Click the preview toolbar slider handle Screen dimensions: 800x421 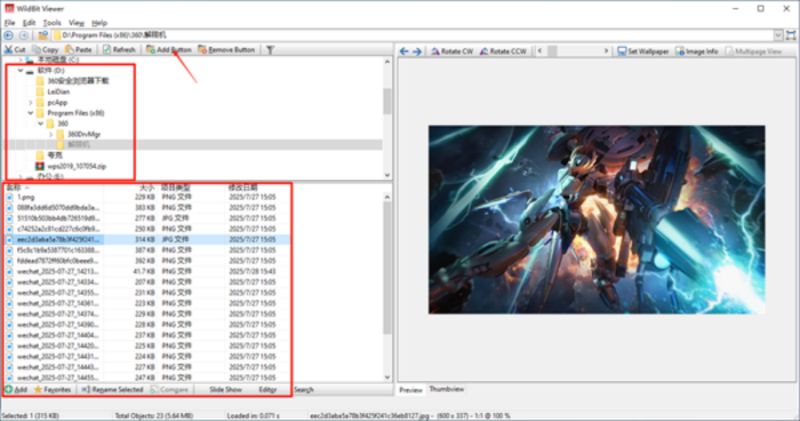point(552,51)
